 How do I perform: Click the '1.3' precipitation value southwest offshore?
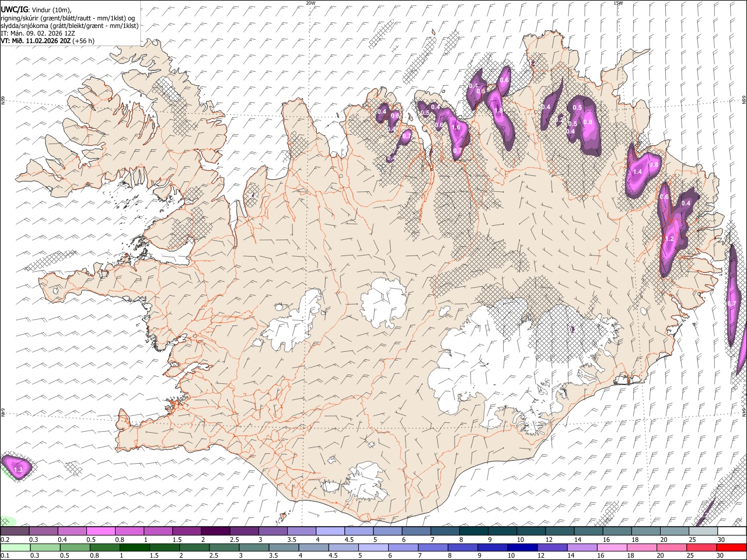(x=18, y=469)
